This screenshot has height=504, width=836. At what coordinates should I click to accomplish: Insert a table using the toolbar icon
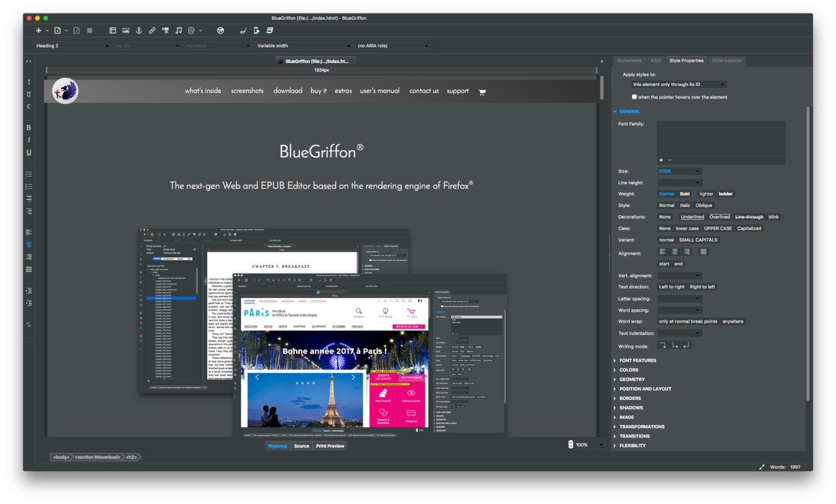coord(112,30)
